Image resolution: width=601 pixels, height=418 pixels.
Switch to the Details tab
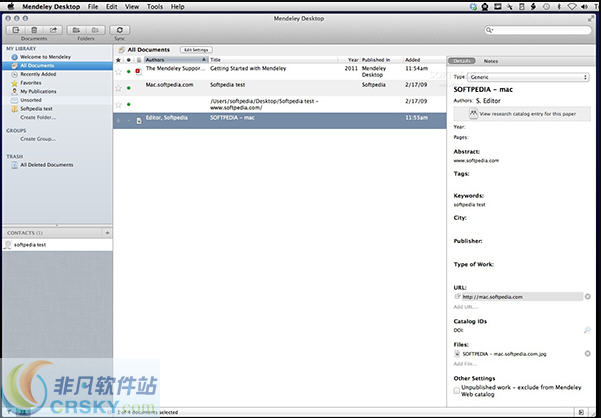[x=462, y=61]
